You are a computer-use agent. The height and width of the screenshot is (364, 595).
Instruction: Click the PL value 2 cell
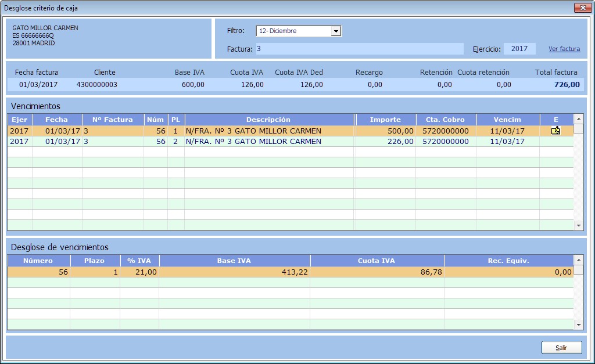click(176, 142)
